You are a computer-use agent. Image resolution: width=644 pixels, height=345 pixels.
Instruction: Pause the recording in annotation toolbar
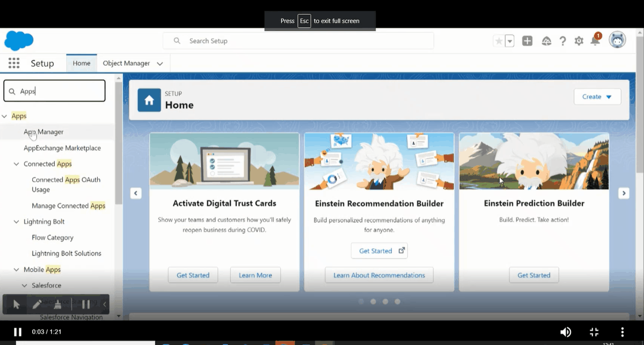pos(86,304)
